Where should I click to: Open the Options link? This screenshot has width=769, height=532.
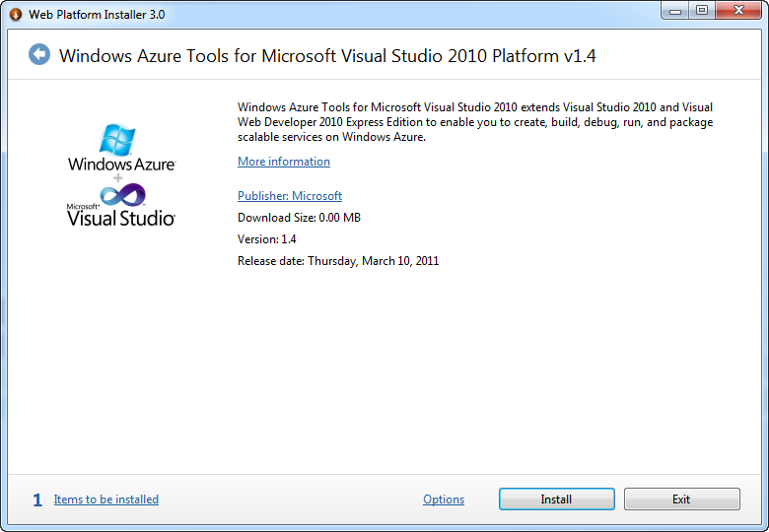[444, 499]
